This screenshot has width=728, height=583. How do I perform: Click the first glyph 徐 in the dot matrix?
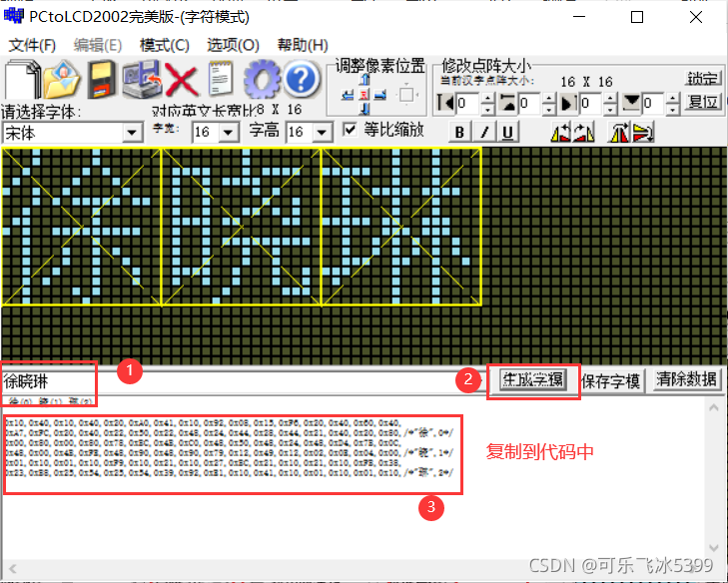point(81,227)
